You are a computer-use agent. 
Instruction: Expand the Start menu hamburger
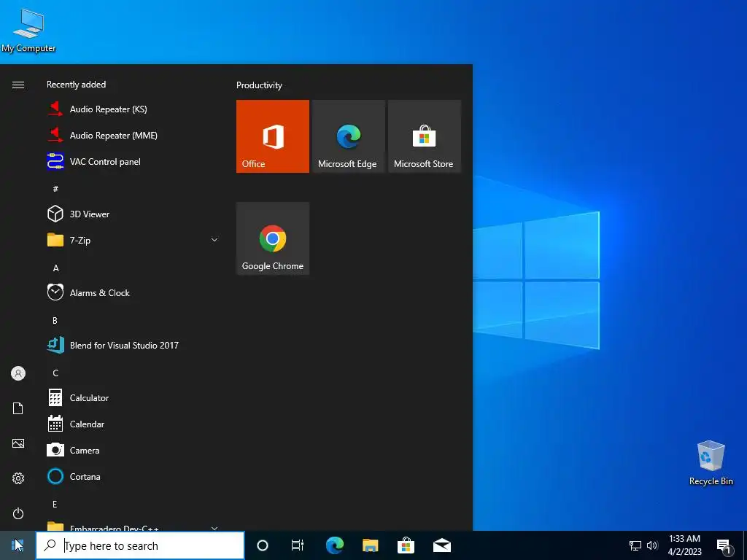[x=18, y=85]
